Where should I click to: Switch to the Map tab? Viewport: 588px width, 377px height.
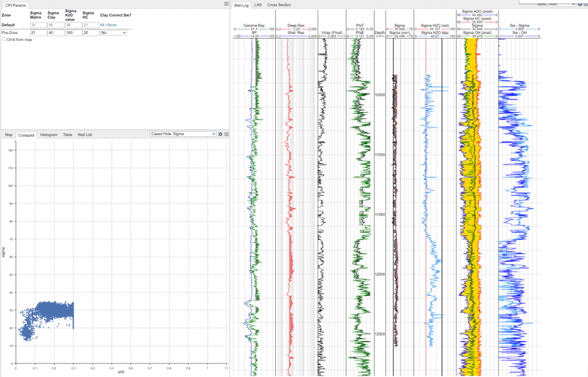[9, 135]
